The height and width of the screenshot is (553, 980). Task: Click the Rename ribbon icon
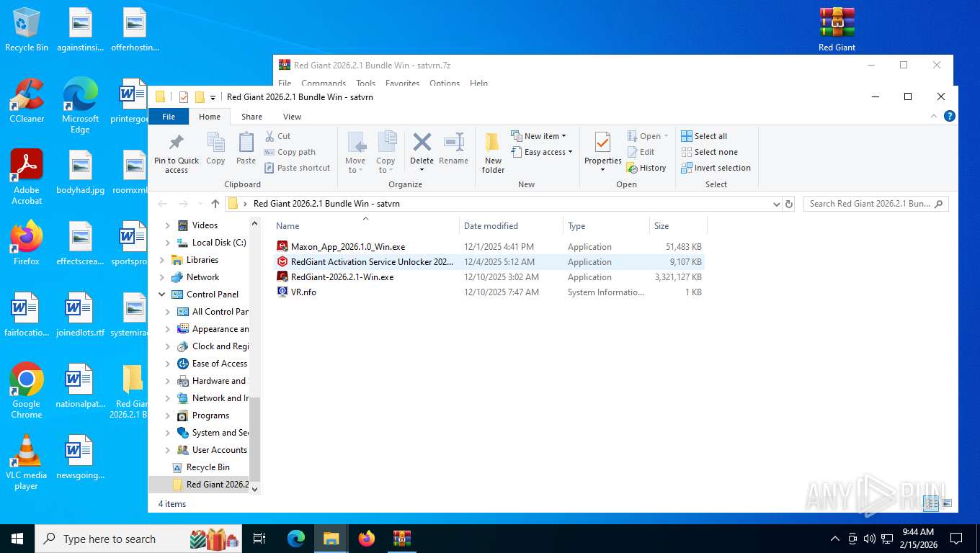click(454, 142)
